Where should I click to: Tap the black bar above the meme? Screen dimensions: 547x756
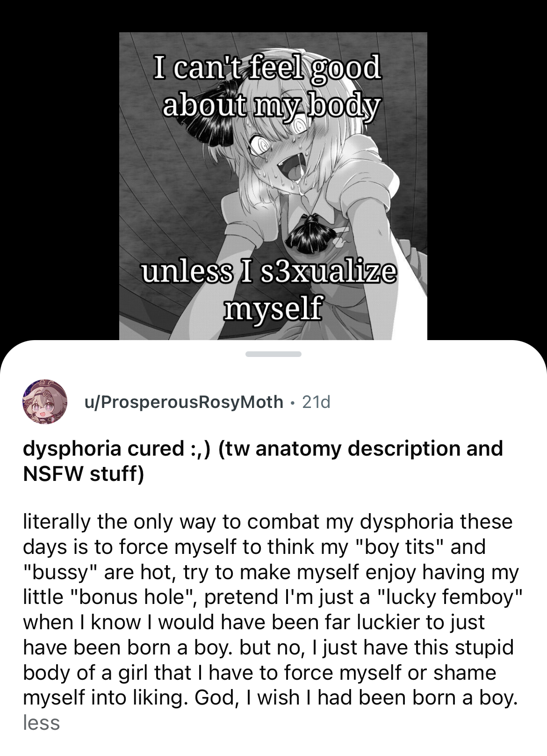click(x=273, y=16)
